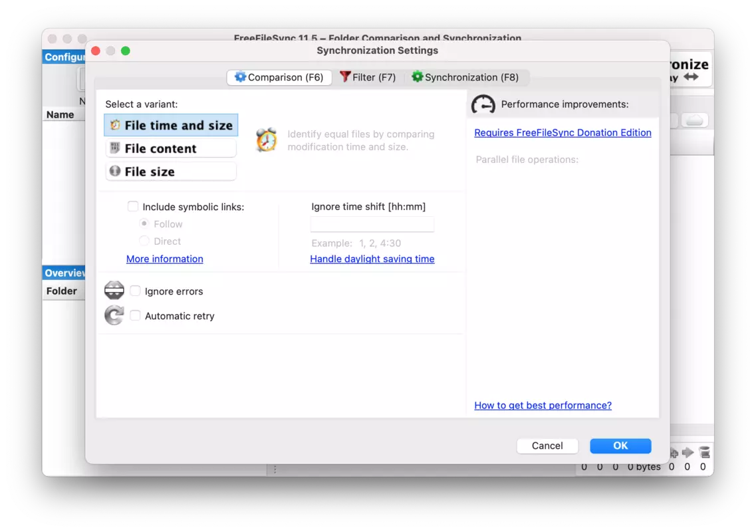The image size is (756, 532).
Task: Click the "Performance improvements:" heading text
Action: point(565,104)
